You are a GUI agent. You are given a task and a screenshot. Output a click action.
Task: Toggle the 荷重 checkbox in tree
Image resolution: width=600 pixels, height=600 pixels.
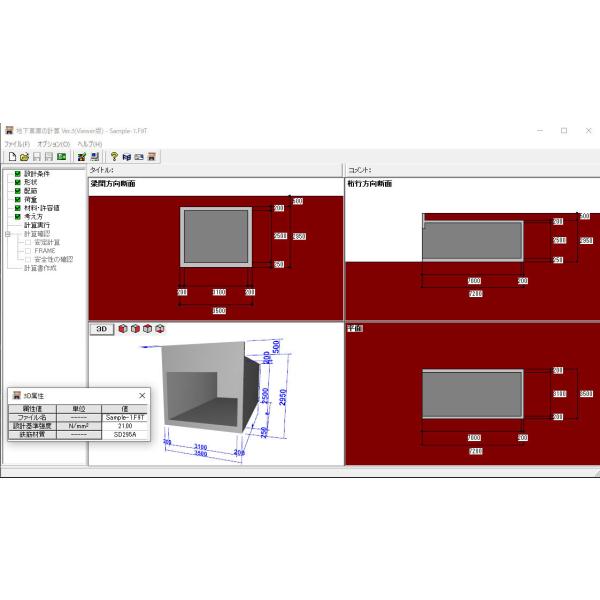tap(17, 200)
